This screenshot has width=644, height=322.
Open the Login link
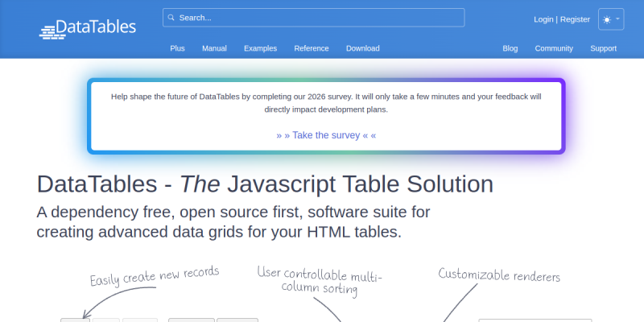[x=543, y=19]
